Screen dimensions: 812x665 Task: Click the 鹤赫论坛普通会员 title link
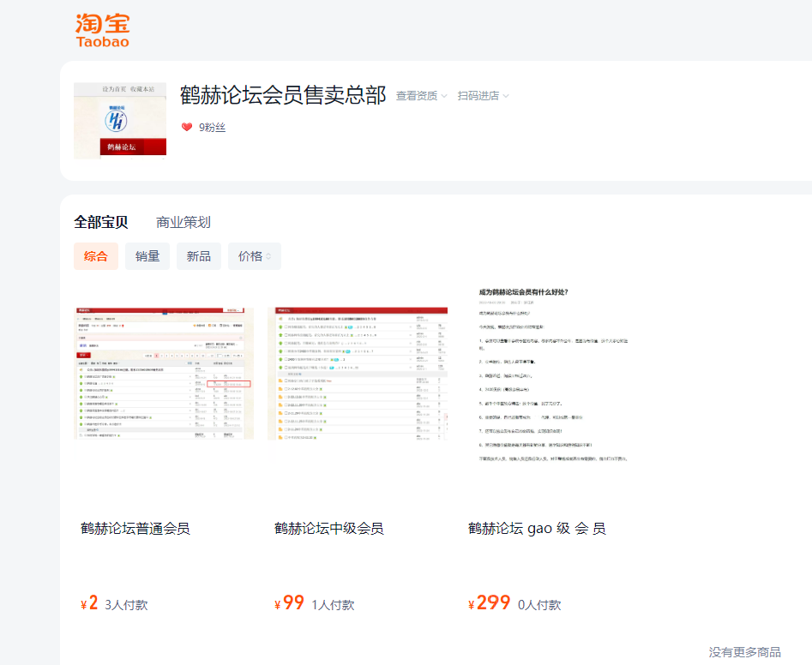click(x=135, y=528)
